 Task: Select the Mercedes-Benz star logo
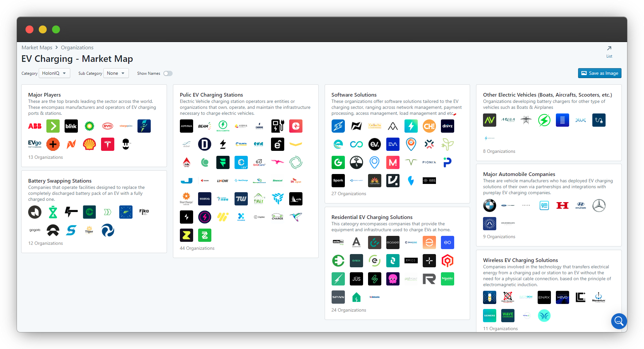599,205
